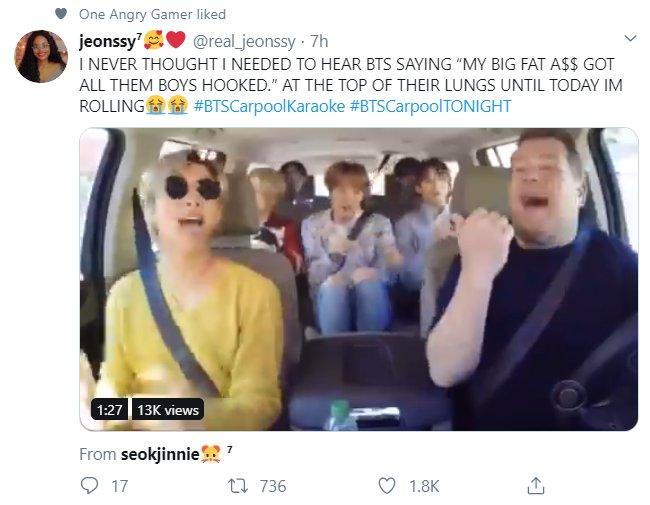650x505 pixels.
Task: Retweet this post using the retweet icon
Action: point(237,486)
